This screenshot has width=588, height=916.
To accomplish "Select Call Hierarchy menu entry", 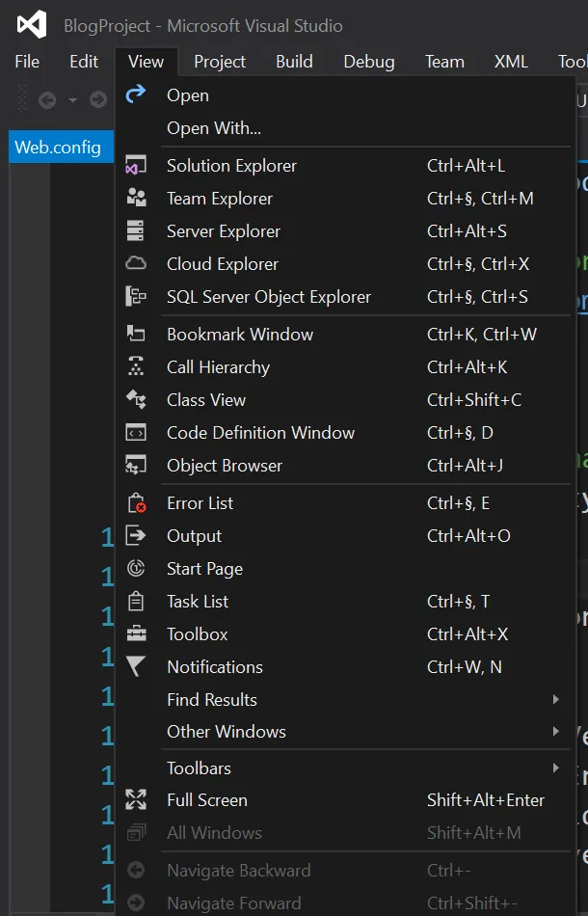I will 344,366.
